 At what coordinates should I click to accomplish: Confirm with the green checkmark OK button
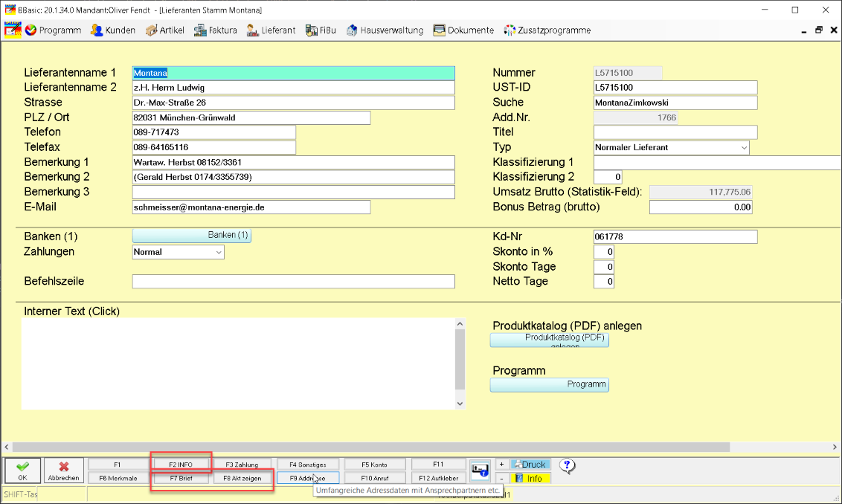point(22,471)
